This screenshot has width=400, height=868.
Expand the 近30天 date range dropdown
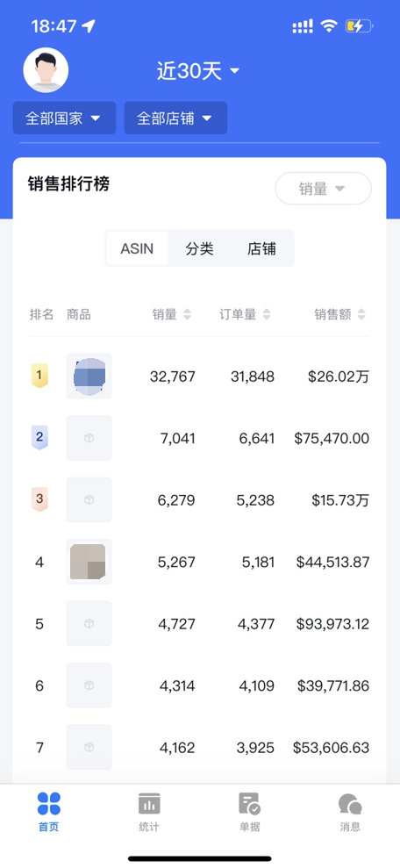[x=198, y=71]
